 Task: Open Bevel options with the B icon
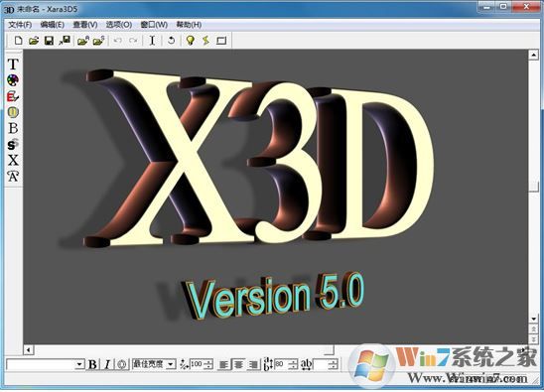click(x=13, y=128)
